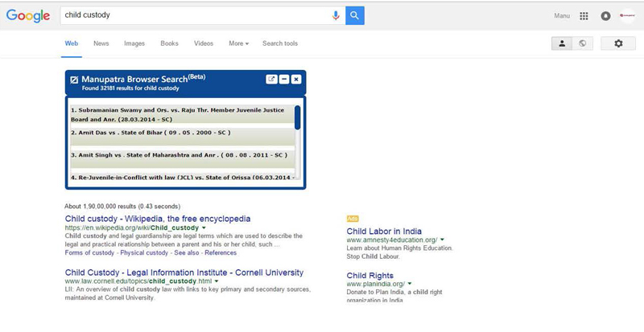This screenshot has height=332, width=644.
Task: Open the account profile avatar
Action: 627,15
